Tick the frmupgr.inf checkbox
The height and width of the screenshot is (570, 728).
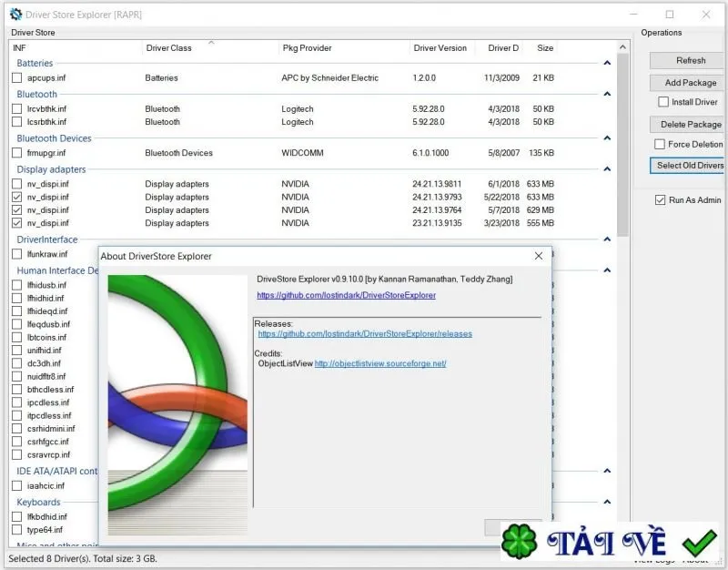click(16, 153)
